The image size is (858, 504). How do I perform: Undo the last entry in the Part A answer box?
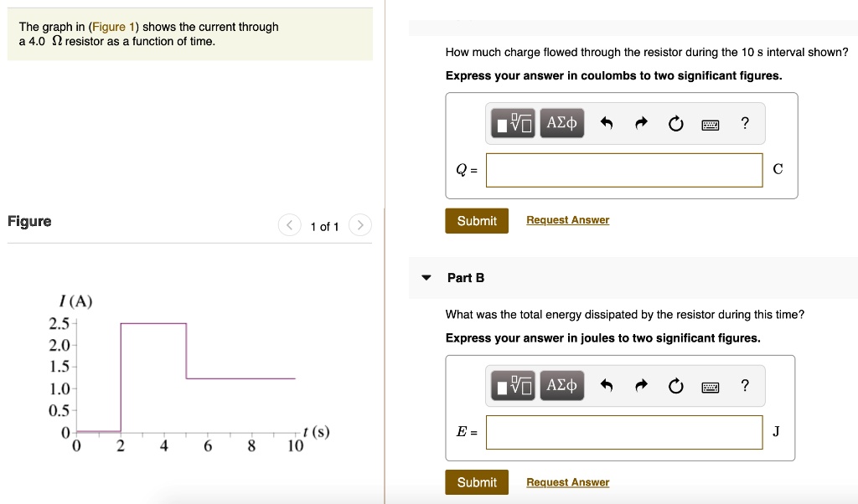(x=607, y=122)
